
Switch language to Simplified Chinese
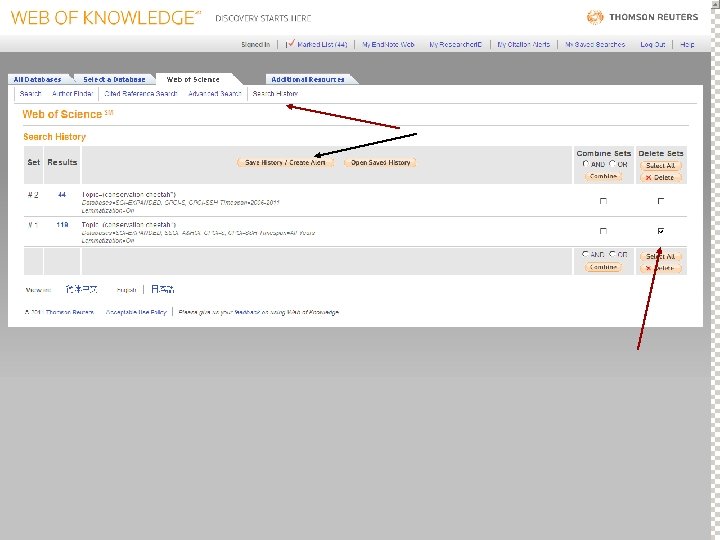[81, 289]
